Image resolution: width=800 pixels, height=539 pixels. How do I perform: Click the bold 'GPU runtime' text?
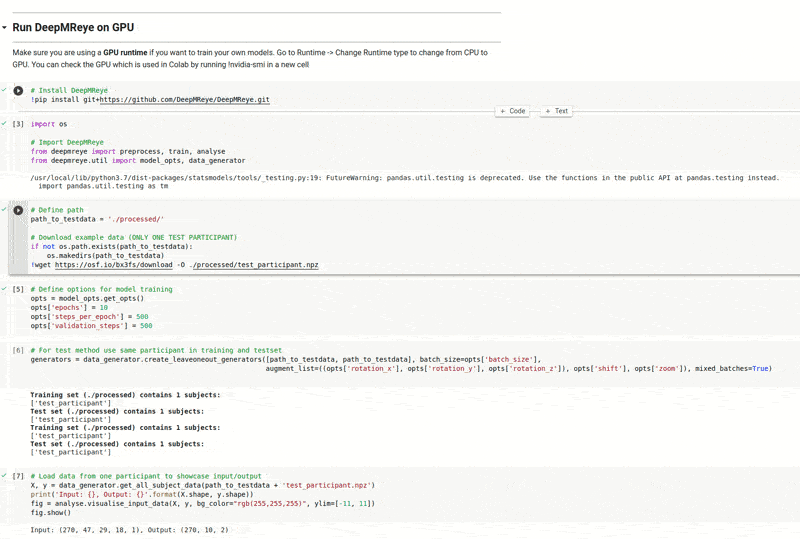click(125, 53)
